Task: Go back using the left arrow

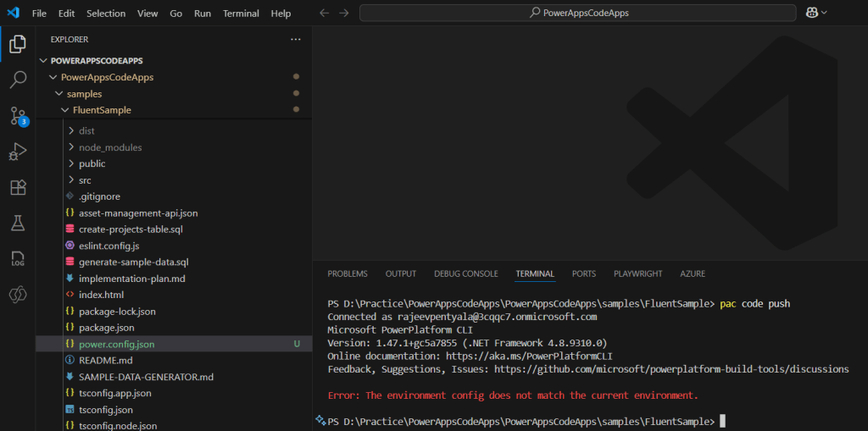Action: (325, 14)
